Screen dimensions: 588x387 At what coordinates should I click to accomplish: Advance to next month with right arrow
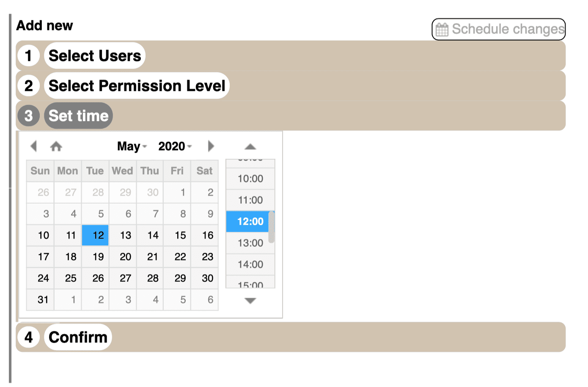(211, 146)
